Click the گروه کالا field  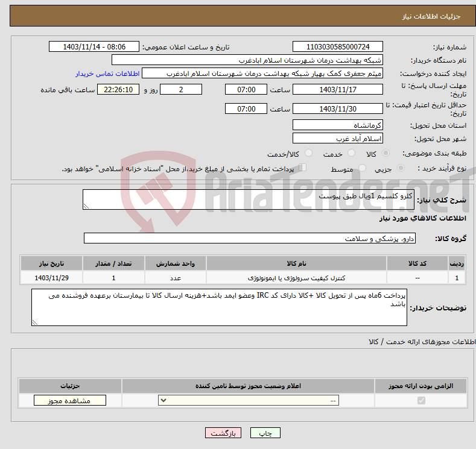(x=250, y=239)
